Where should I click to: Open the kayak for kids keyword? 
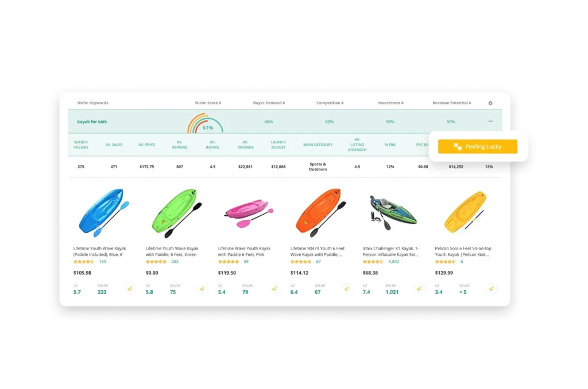pos(92,122)
